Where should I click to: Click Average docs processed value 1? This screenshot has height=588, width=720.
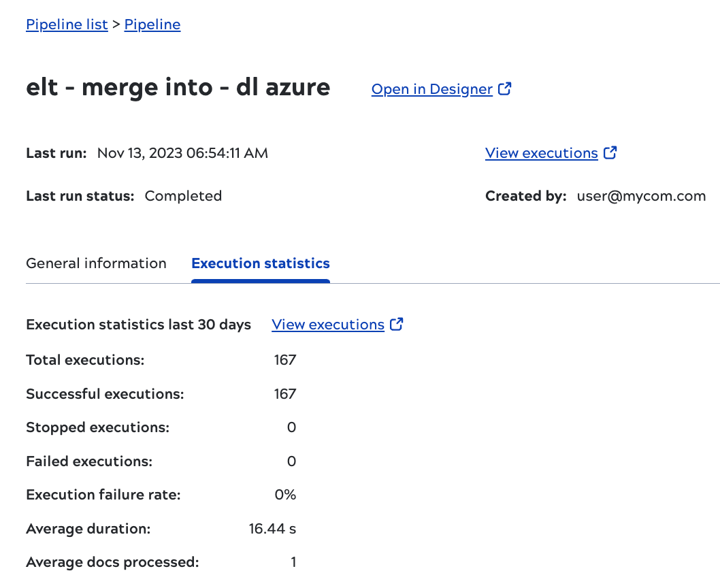tap(293, 562)
